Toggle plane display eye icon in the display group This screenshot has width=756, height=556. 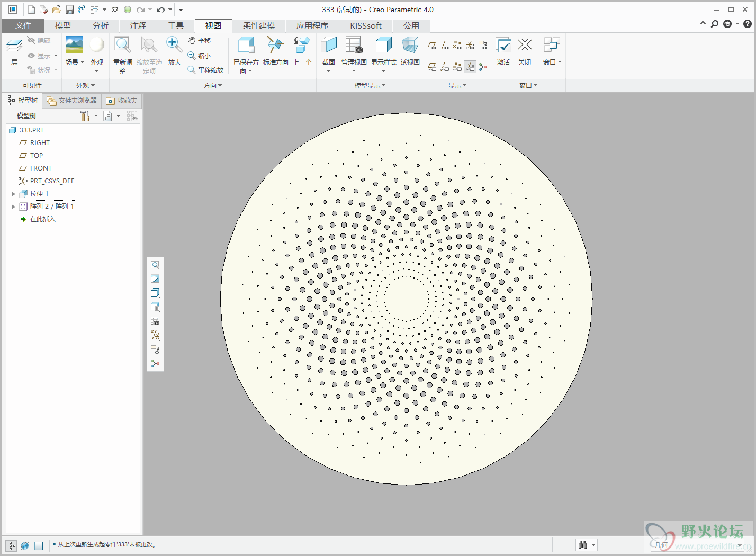[x=432, y=46]
